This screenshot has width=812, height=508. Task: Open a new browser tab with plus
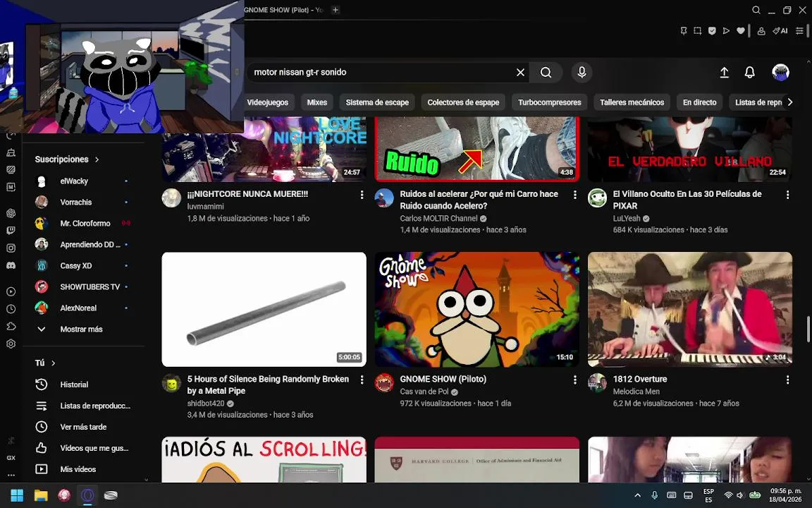[335, 10]
